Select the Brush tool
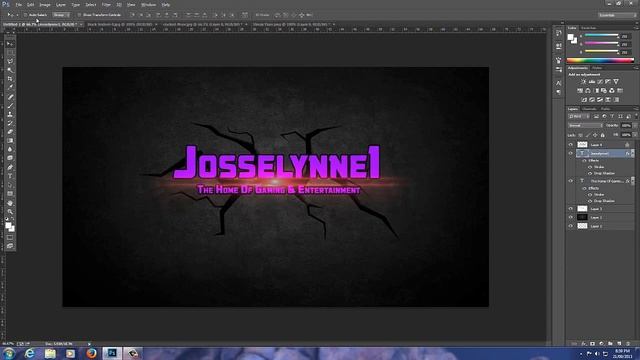This screenshot has height=360, width=640. tap(10, 106)
